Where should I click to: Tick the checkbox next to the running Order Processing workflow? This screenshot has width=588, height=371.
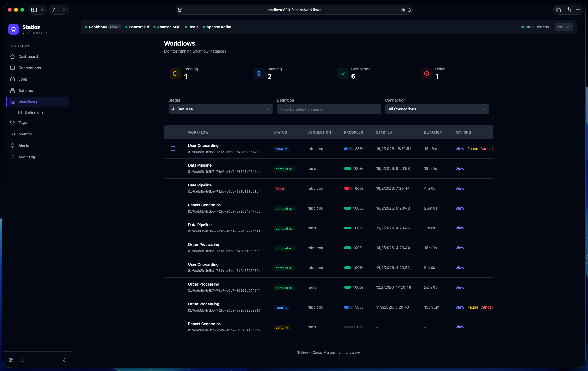[x=173, y=307]
